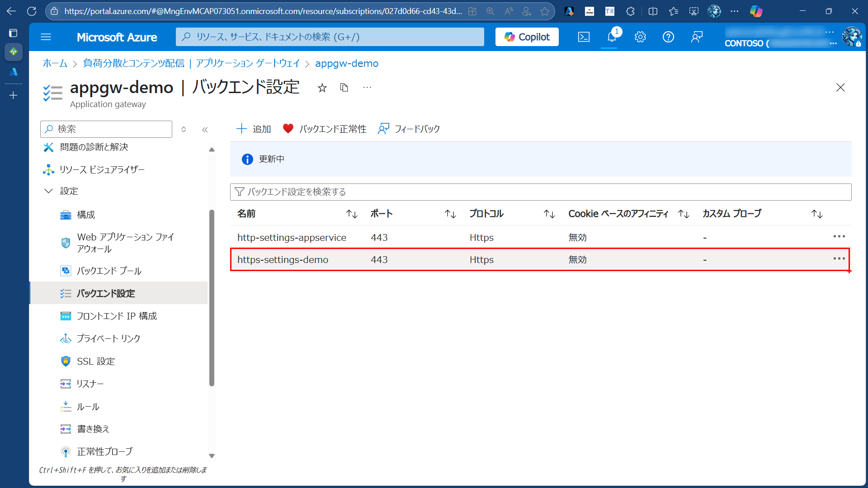Open the portal feedback icon

point(697,37)
